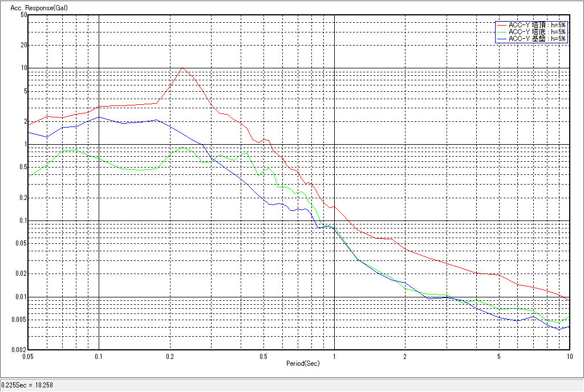The width and height of the screenshot is (584, 392).
Task: Click the red line swatch in the legend
Action: (501, 25)
